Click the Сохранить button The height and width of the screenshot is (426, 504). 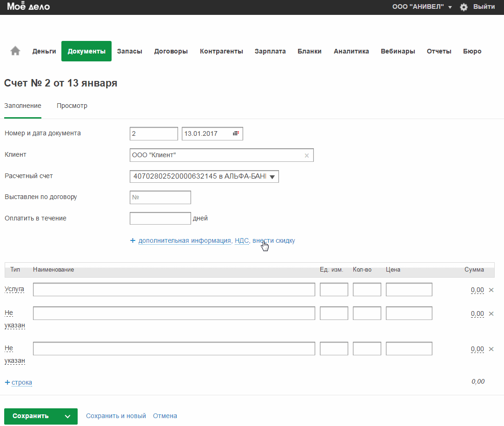(x=31, y=416)
